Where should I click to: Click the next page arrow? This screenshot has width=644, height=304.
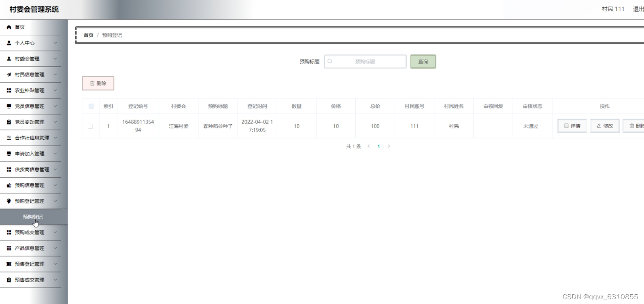[389, 146]
